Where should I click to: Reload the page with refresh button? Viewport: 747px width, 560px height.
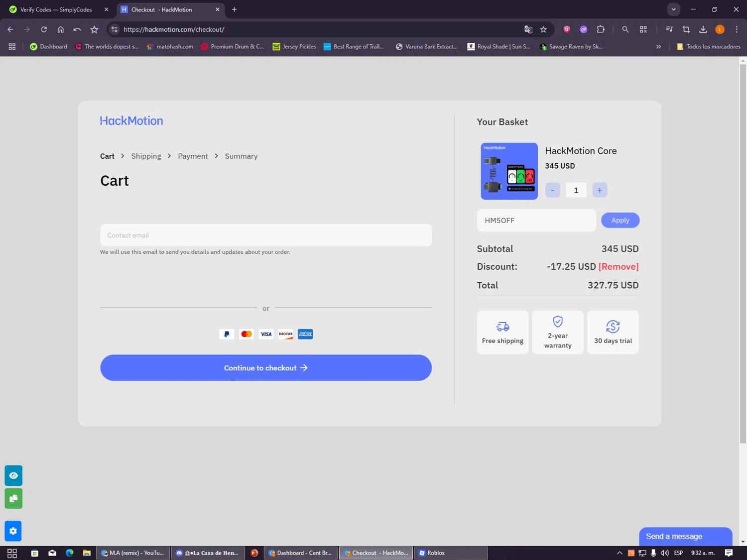pos(44,29)
